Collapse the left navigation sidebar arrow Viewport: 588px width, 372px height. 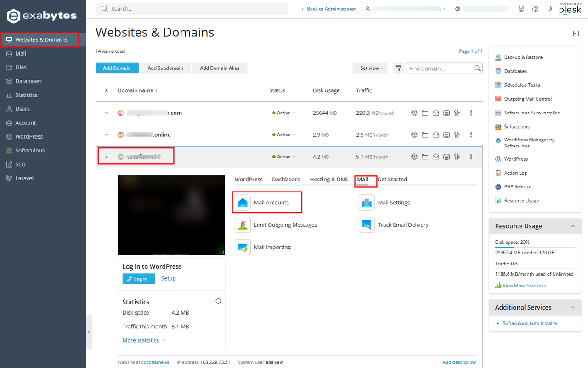89,332
